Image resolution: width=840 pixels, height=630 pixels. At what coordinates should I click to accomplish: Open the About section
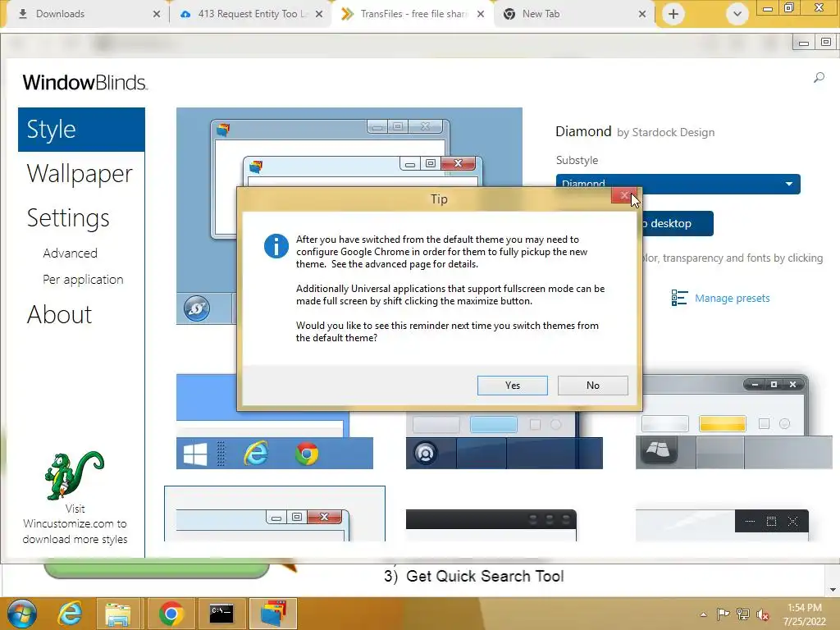(x=59, y=314)
